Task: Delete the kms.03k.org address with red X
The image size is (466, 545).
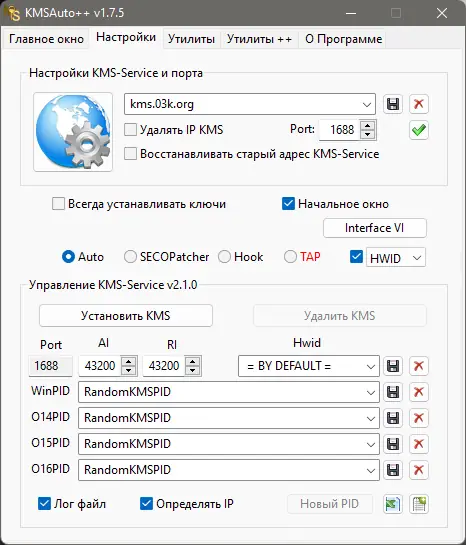Action: coord(418,104)
